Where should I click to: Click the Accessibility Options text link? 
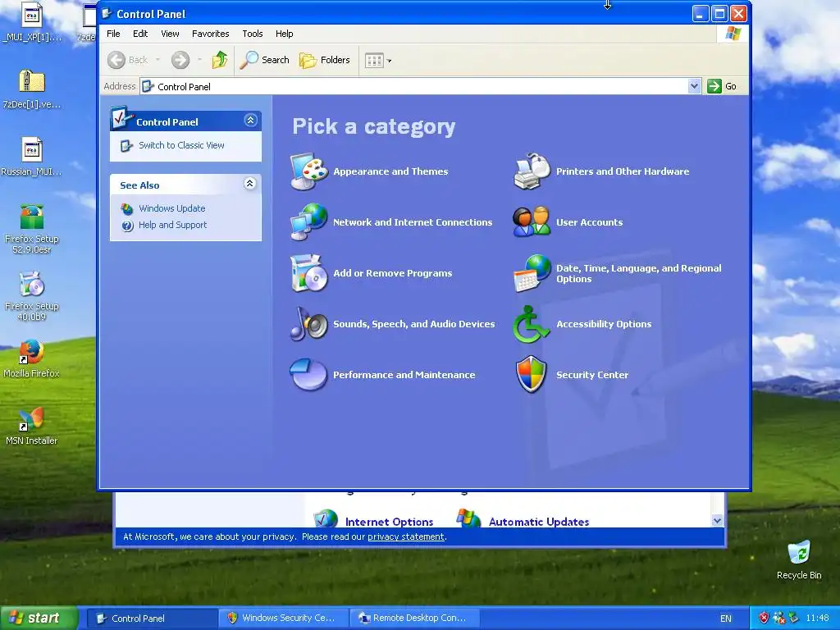pos(604,324)
